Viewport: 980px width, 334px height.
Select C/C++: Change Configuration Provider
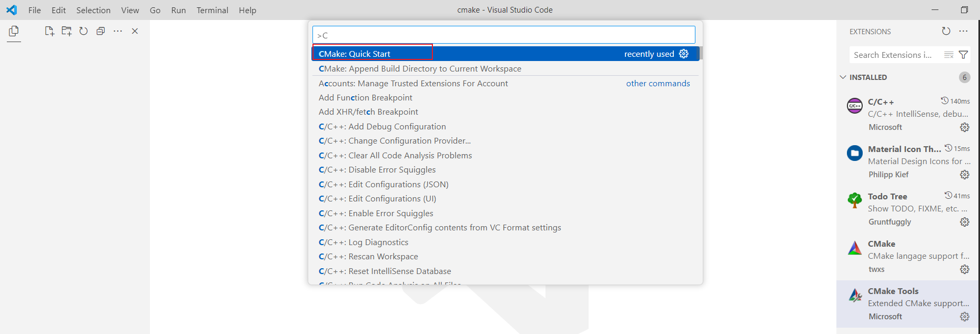[506, 140]
